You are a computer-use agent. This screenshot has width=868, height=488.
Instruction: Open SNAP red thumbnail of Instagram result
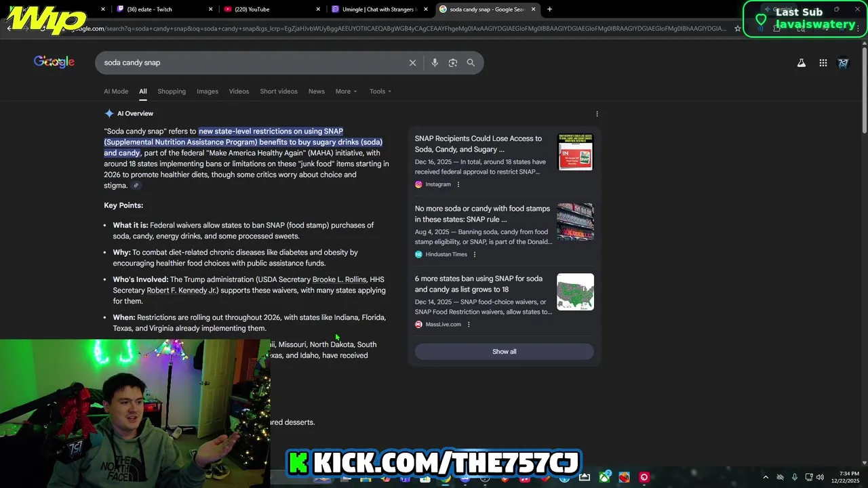(575, 152)
